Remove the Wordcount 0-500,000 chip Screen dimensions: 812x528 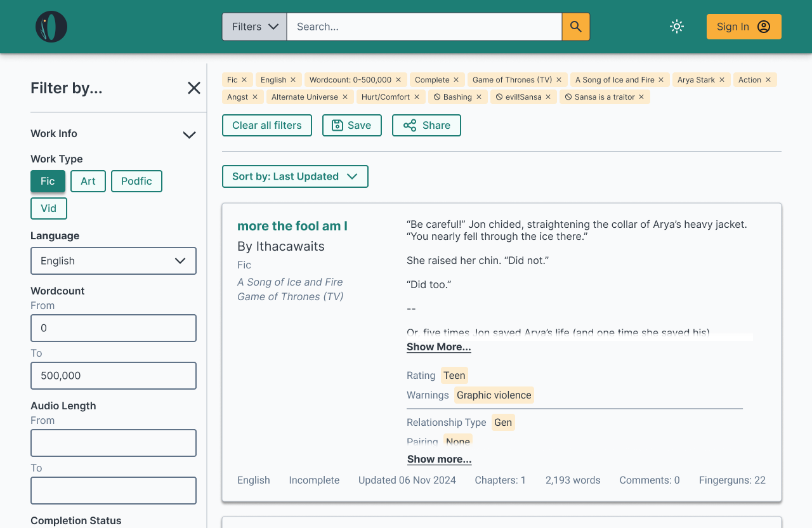(398, 80)
